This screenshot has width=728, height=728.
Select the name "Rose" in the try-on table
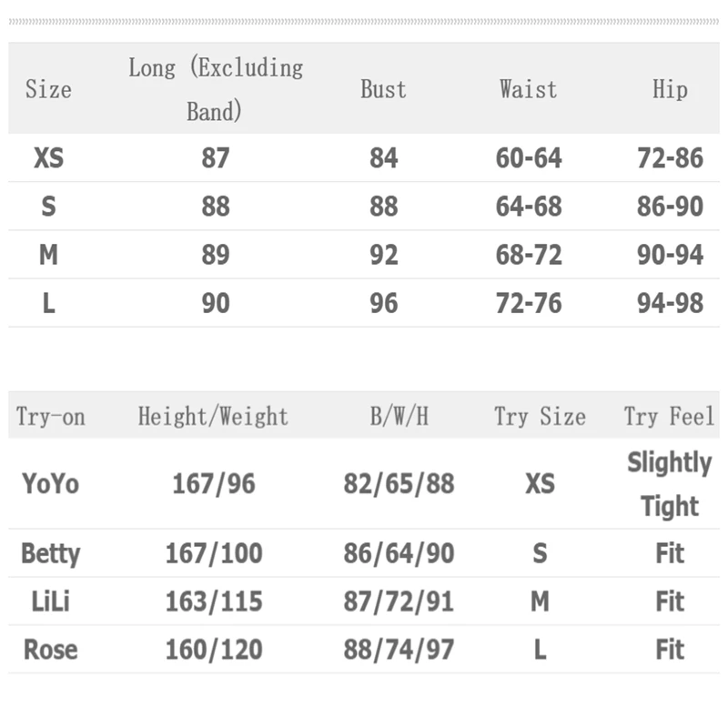pos(51,650)
